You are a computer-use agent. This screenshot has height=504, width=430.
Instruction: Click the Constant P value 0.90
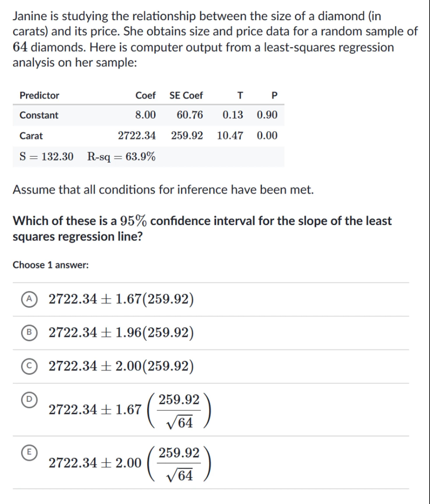267,115
